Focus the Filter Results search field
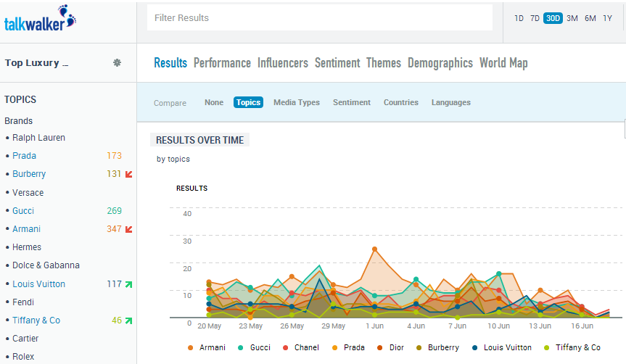 (319, 17)
